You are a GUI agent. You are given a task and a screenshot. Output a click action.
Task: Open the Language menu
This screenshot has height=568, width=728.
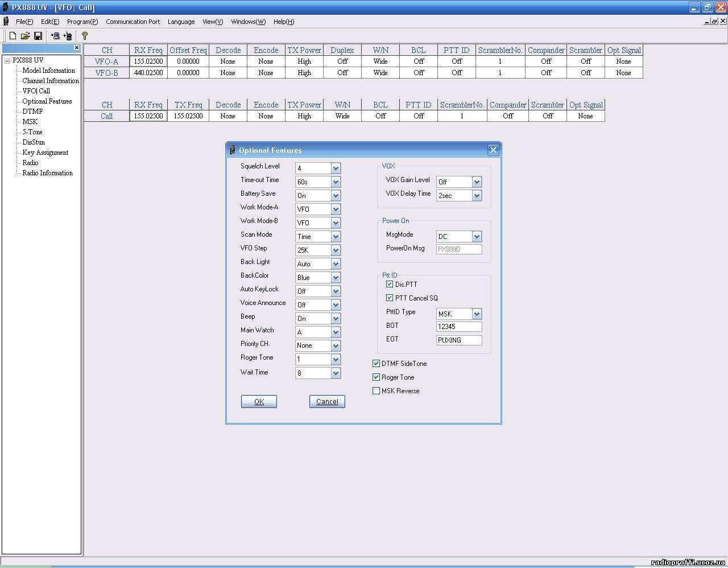[181, 22]
